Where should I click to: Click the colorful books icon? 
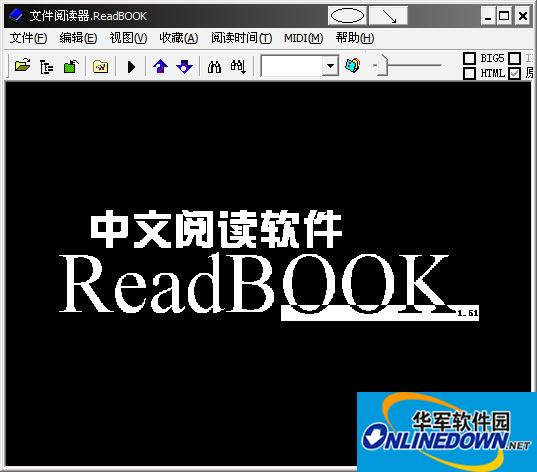pos(352,65)
